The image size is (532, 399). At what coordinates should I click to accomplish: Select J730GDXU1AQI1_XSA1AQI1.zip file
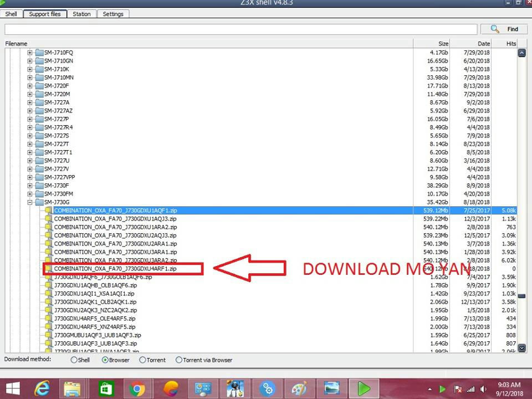point(94,294)
